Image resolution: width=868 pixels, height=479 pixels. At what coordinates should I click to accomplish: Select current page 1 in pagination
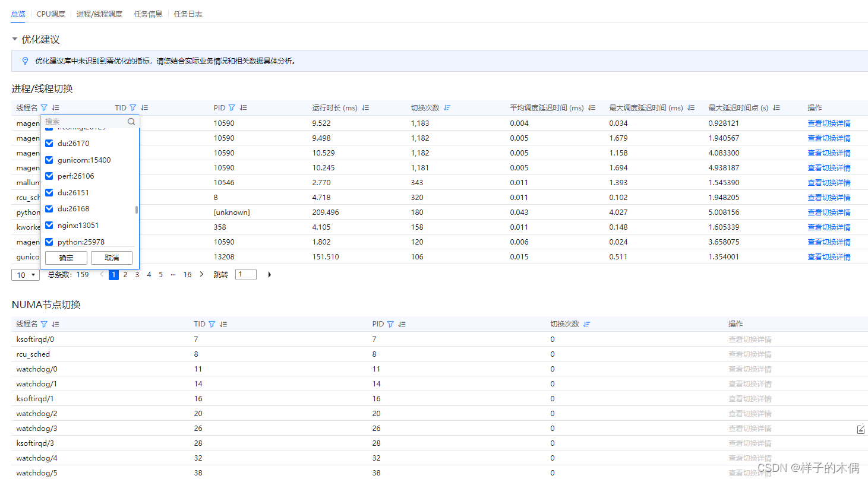pos(113,275)
